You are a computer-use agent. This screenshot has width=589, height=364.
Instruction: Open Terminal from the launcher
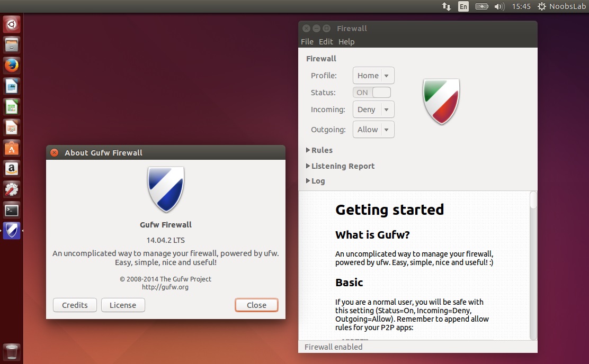click(12, 211)
